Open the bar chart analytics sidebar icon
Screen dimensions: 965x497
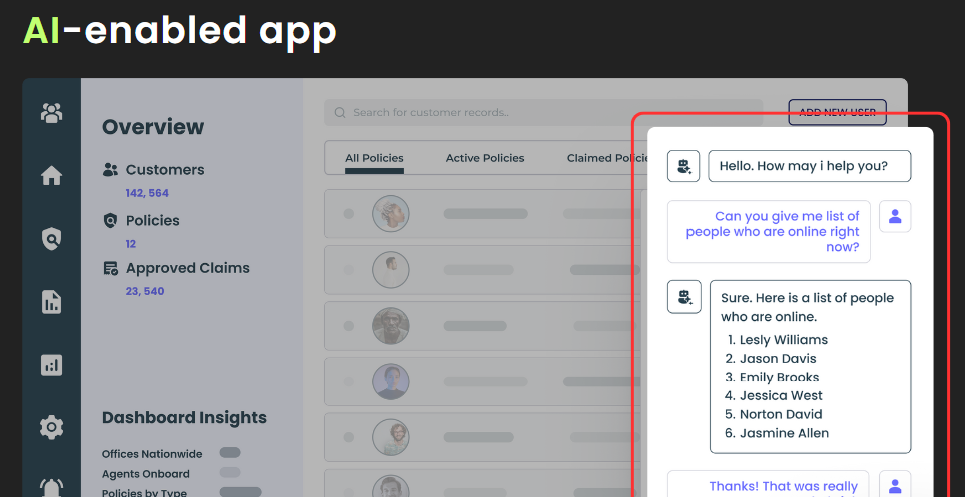point(51,365)
